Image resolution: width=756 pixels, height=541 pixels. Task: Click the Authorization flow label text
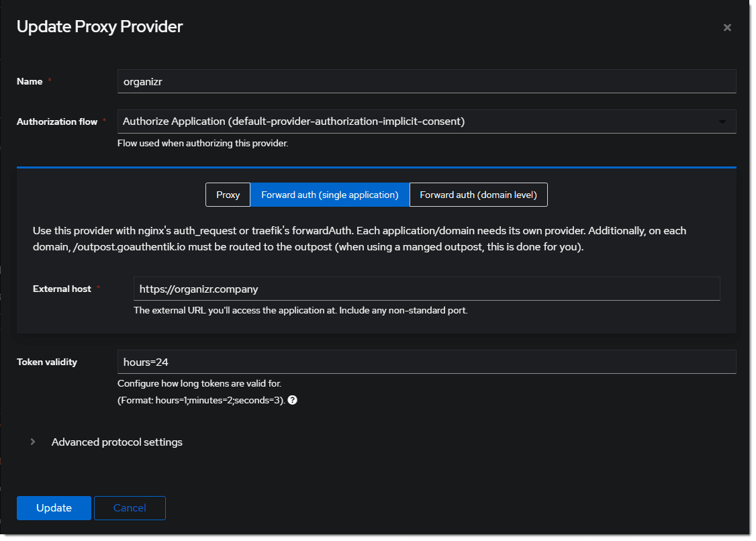pyautogui.click(x=56, y=121)
